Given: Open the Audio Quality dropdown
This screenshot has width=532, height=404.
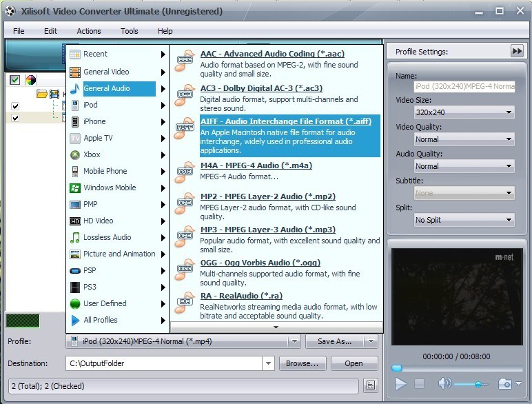Looking at the screenshot, I should click(464, 166).
